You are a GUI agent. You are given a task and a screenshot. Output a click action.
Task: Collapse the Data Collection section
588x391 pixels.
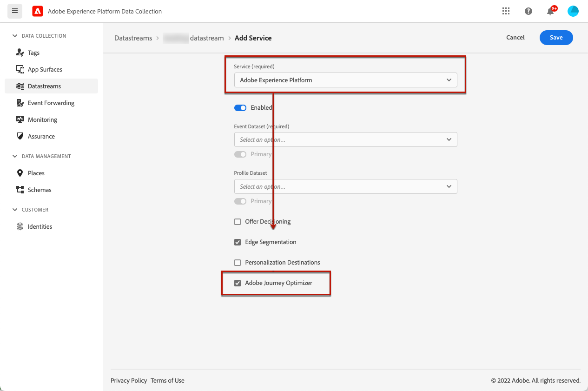point(15,36)
